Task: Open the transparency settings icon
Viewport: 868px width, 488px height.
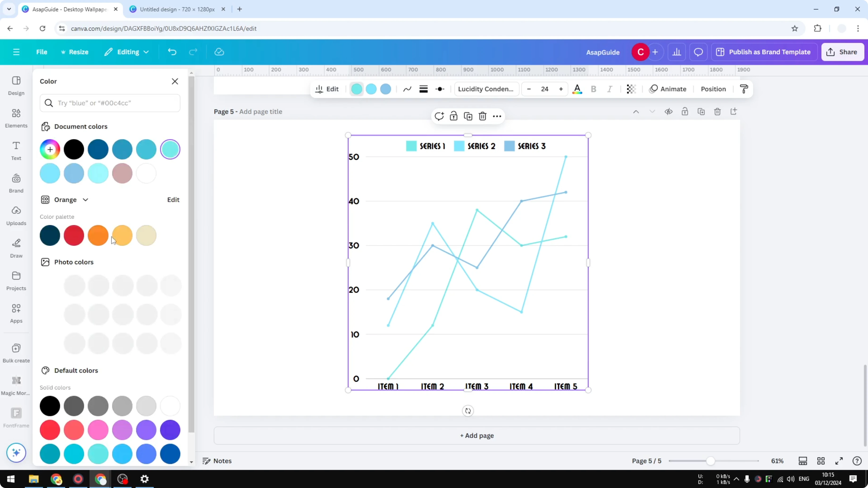Action: click(630, 89)
